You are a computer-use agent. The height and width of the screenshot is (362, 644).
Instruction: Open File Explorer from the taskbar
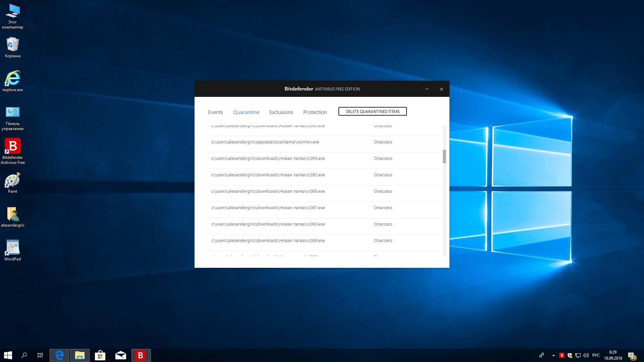point(80,355)
